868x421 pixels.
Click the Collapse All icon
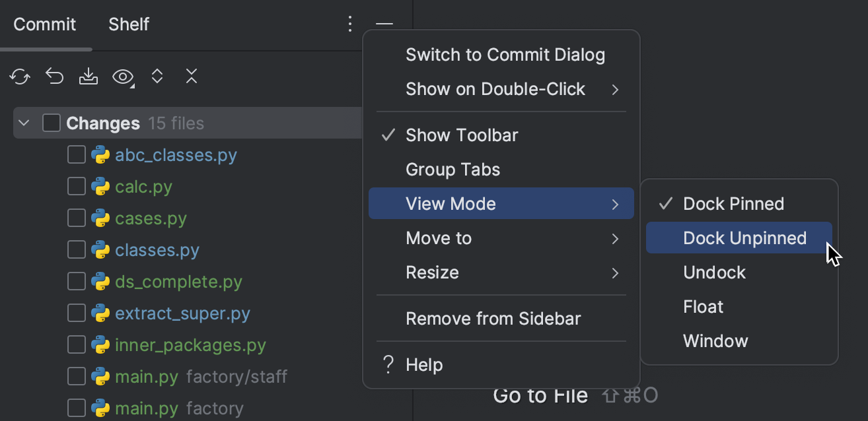(191, 76)
